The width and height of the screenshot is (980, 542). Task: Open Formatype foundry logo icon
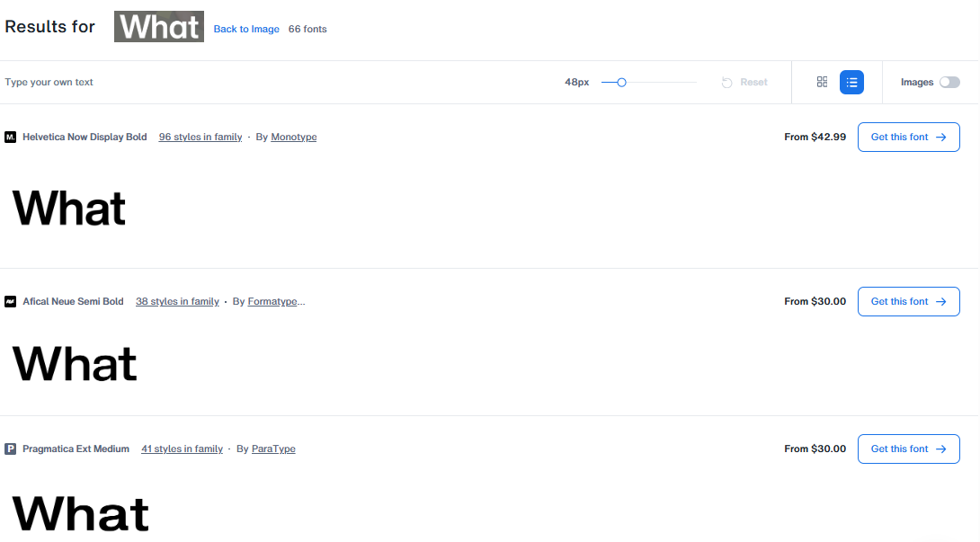click(11, 301)
